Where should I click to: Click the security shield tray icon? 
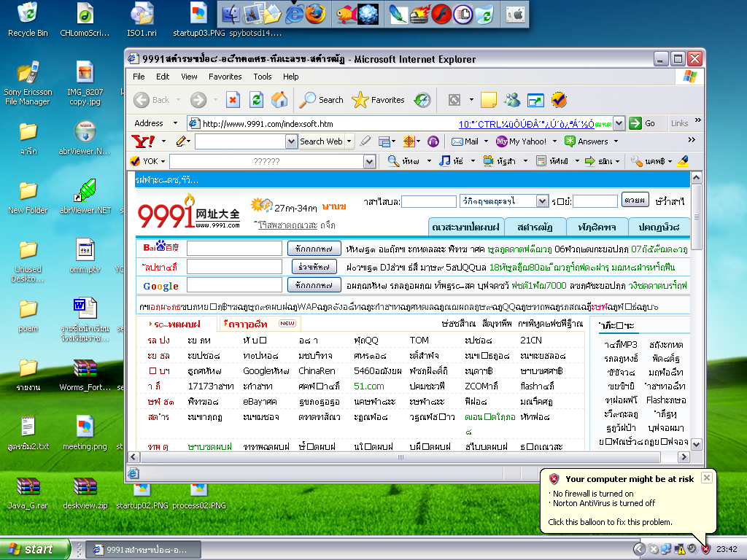pyautogui.click(x=705, y=549)
